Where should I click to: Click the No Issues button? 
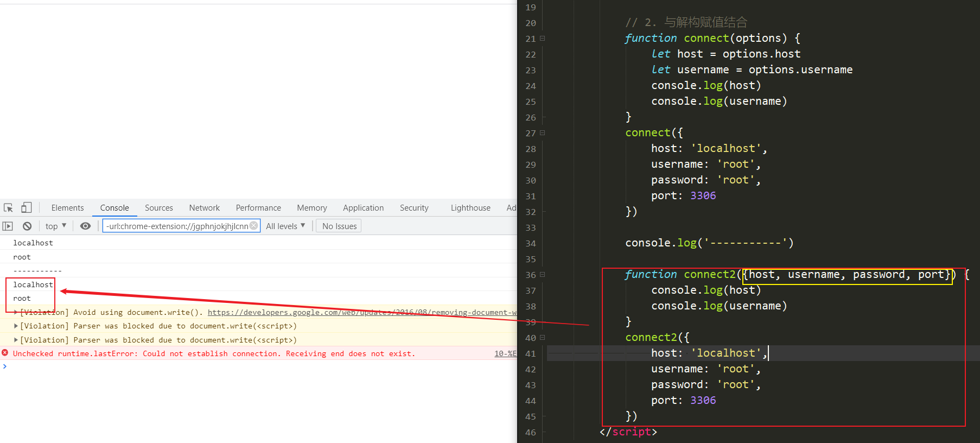pyautogui.click(x=339, y=226)
